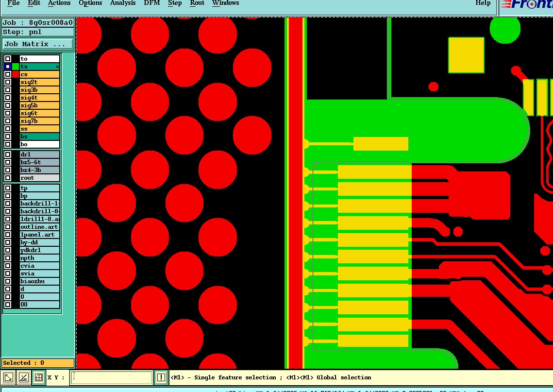Select the 1panel.art layer name
The height and width of the screenshot is (392, 553).
click(39, 235)
